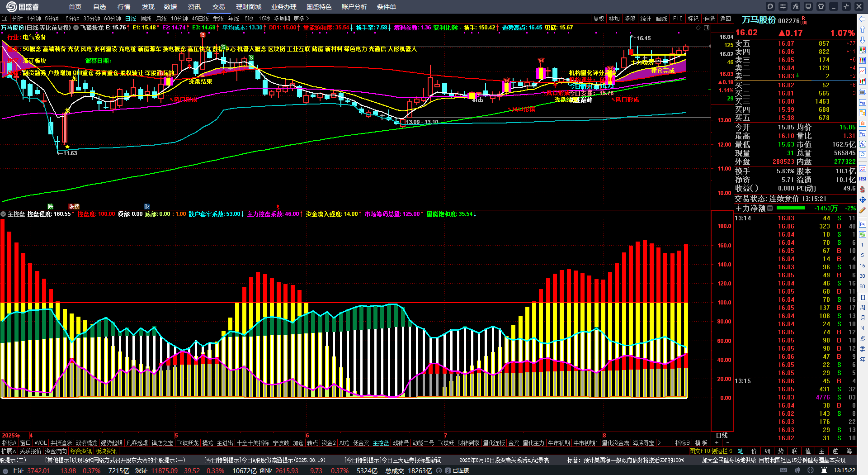The width and height of the screenshot is (868, 475).
Task: Click the left arrow back icon in sidebar
Action: tap(863, 19)
